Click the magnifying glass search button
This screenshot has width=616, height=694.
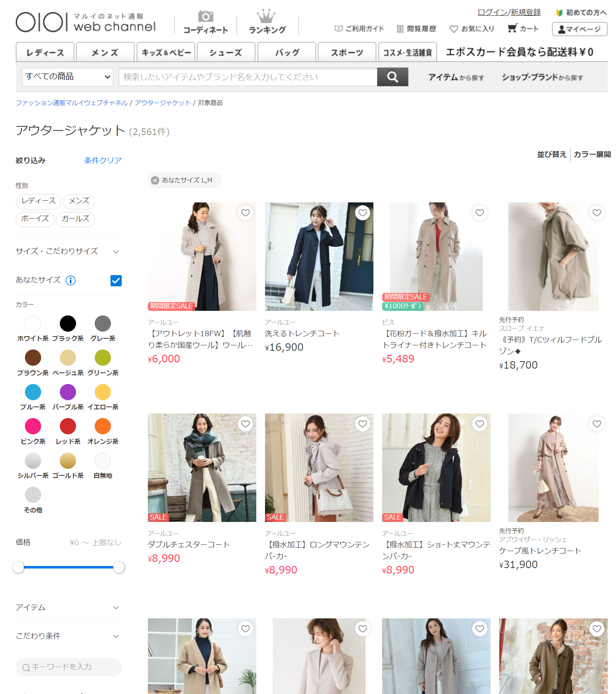click(x=392, y=77)
